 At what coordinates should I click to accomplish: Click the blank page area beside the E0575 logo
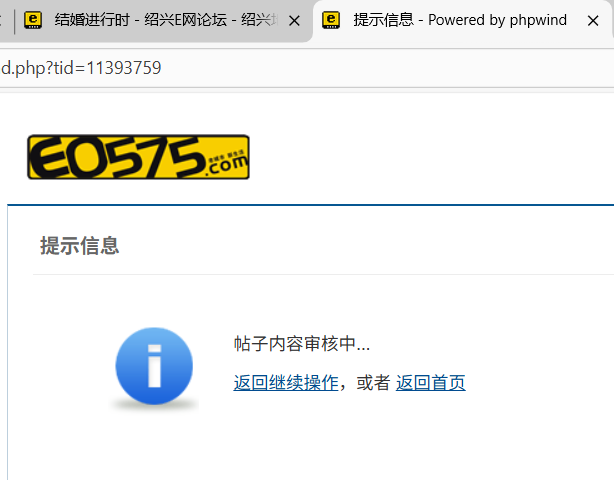click(x=431, y=157)
